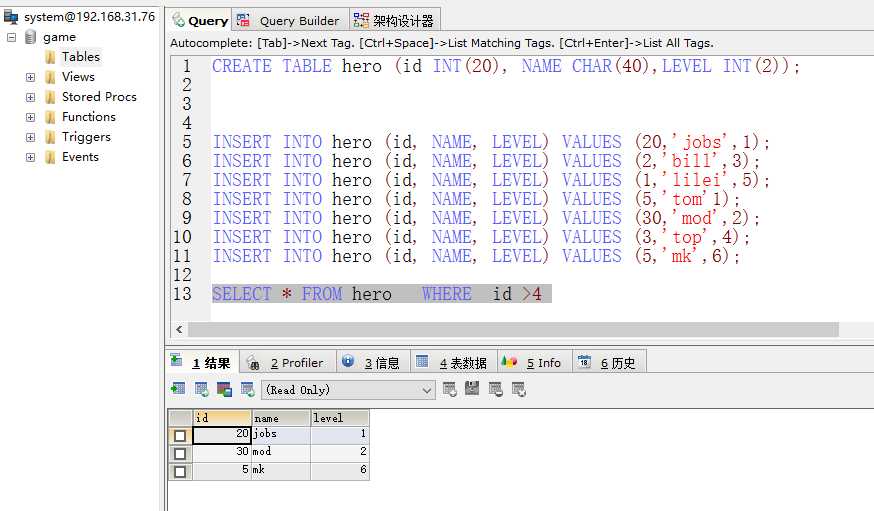Click the Functions folder icon
874x511 pixels.
point(50,117)
